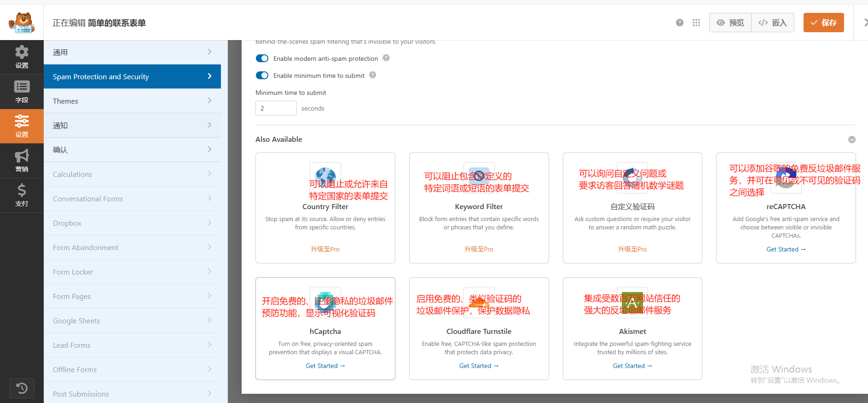Open the Fields list panel icon
This screenshot has width=868, height=403.
pyautogui.click(x=22, y=92)
